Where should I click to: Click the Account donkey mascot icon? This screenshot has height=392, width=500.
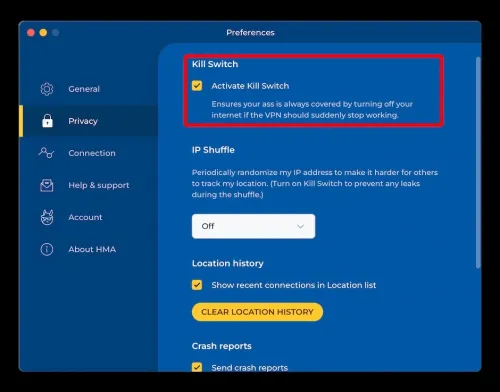click(47, 217)
